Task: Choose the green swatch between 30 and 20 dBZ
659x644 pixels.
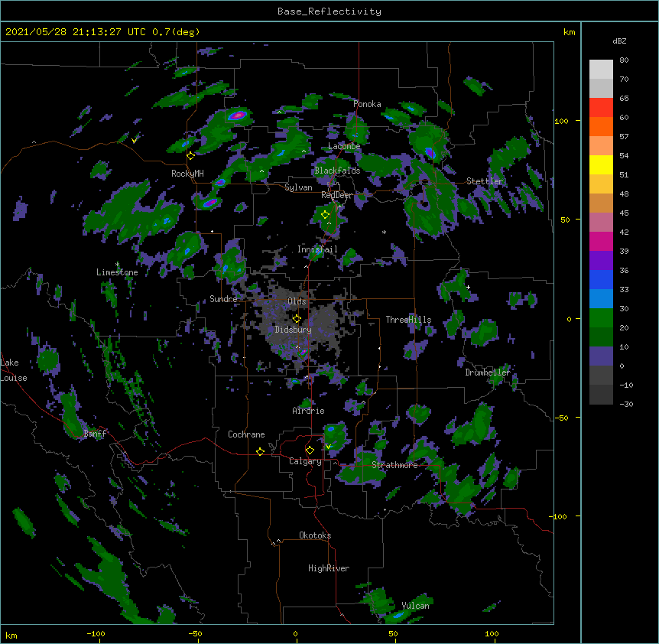Action: click(601, 318)
